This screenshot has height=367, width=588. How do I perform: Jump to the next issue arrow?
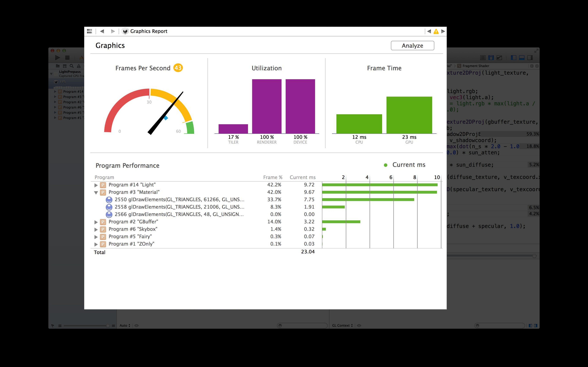tap(443, 31)
